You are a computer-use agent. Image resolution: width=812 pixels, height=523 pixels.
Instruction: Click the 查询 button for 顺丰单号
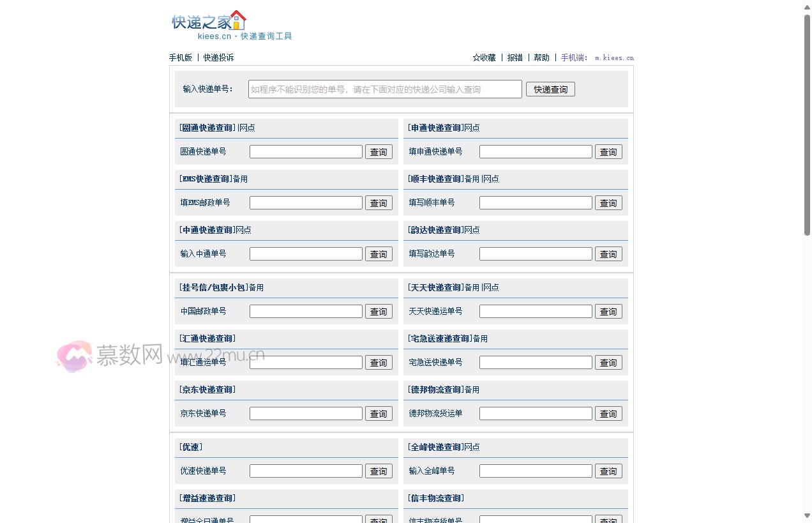[608, 202]
